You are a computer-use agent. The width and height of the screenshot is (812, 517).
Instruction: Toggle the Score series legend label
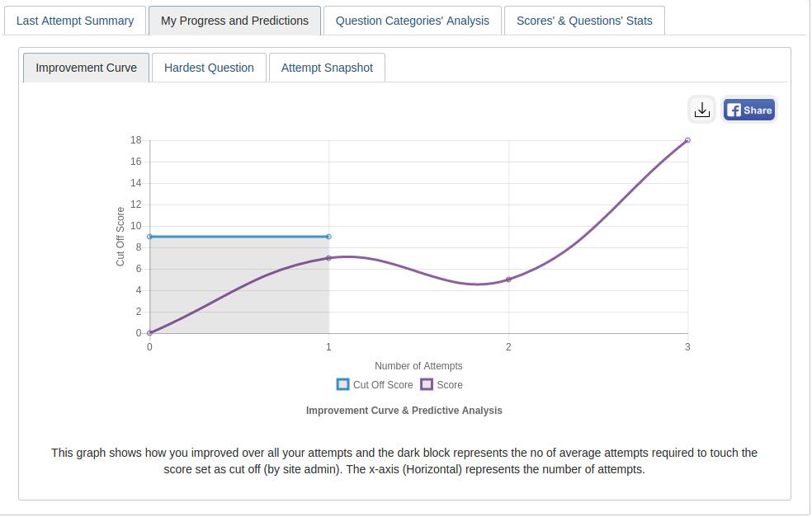click(x=450, y=385)
